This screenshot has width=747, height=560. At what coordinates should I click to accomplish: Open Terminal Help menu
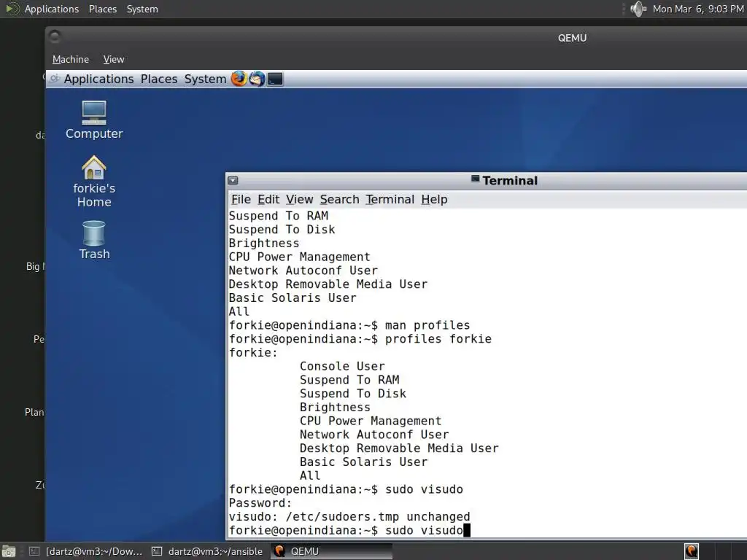coord(434,200)
